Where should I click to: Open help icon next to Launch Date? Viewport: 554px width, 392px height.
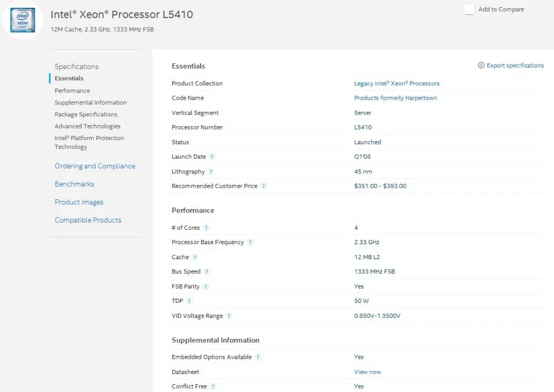pyautogui.click(x=212, y=157)
